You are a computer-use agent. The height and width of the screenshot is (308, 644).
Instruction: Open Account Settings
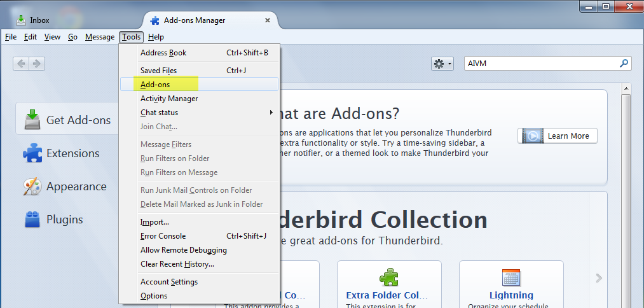[x=199, y=282]
